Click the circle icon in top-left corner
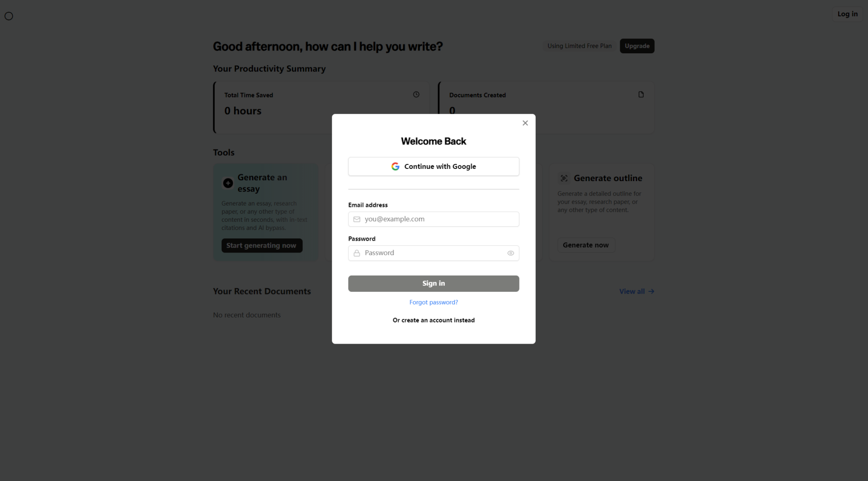Viewport: 868px width, 481px height. coord(9,16)
